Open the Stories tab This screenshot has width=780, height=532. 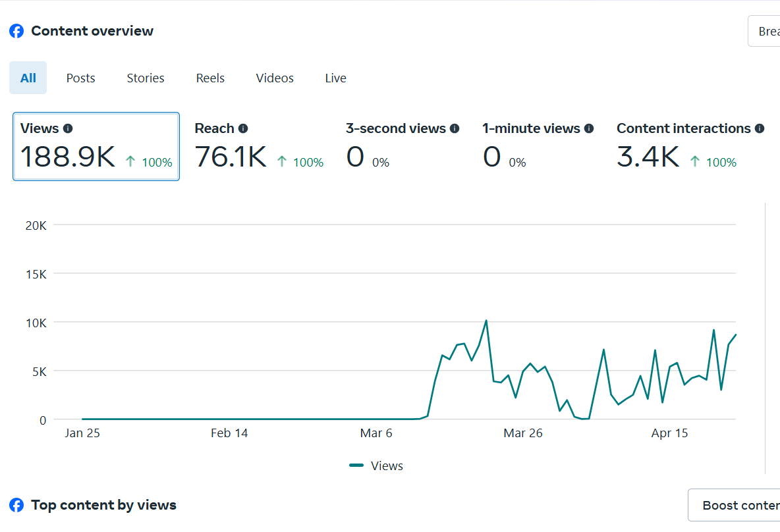pyautogui.click(x=146, y=78)
